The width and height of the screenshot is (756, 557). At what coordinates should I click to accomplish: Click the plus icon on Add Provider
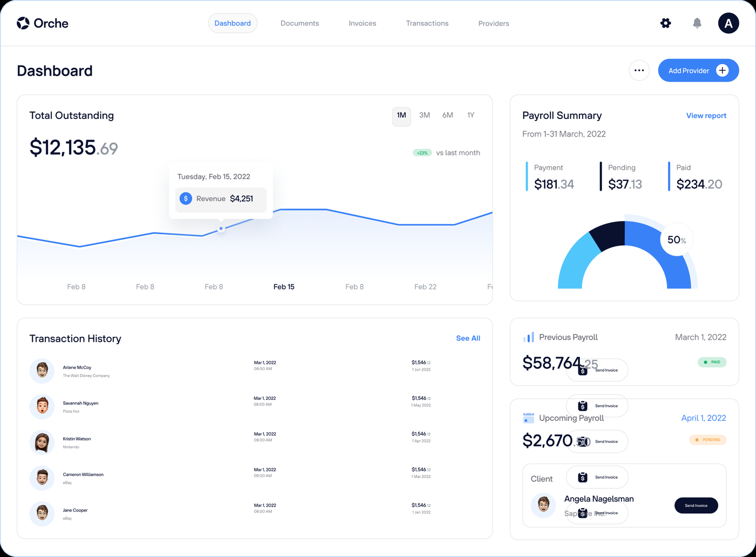[x=723, y=70]
